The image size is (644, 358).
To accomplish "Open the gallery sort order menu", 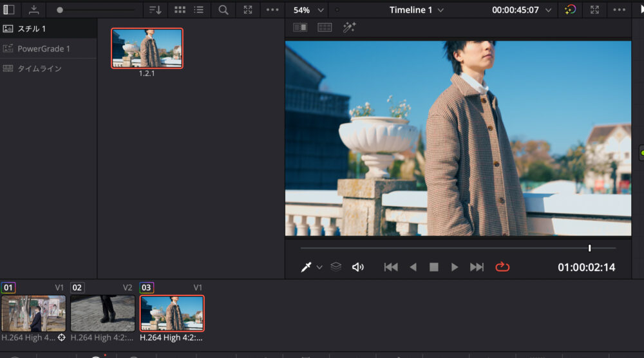I will point(155,10).
